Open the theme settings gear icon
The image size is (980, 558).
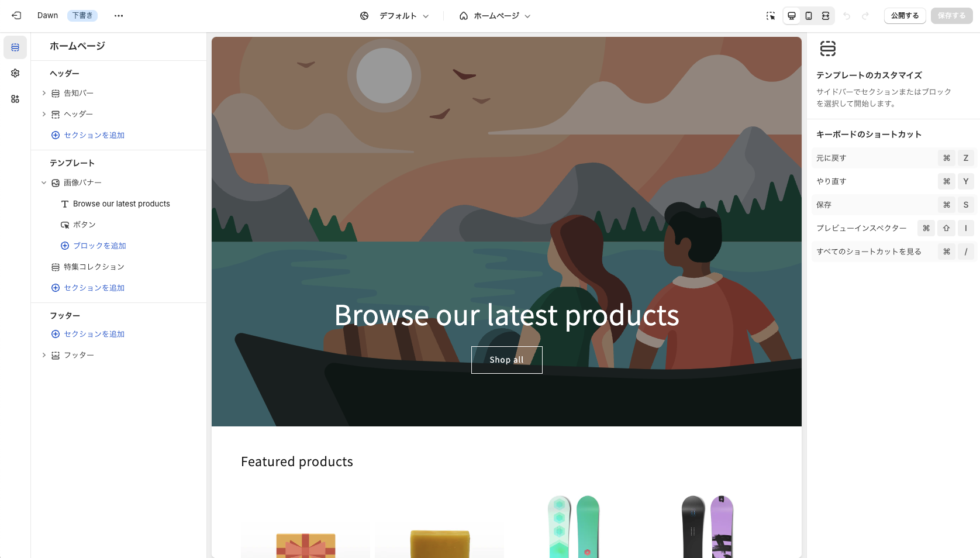coord(15,73)
